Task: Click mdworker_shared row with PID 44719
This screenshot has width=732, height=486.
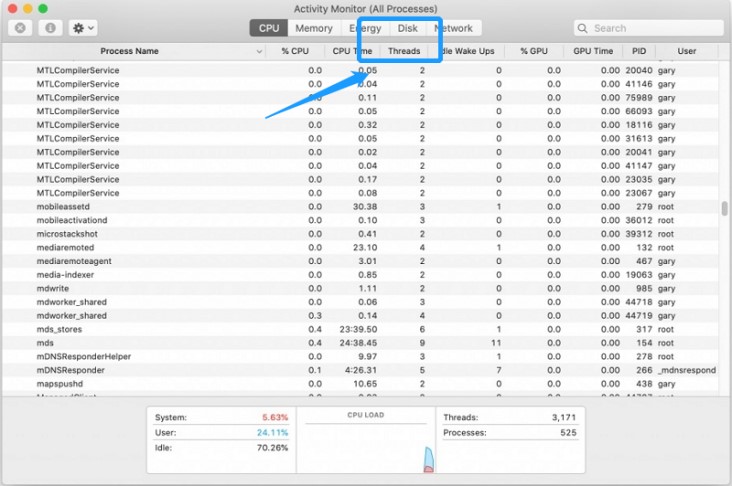Action: (360, 316)
